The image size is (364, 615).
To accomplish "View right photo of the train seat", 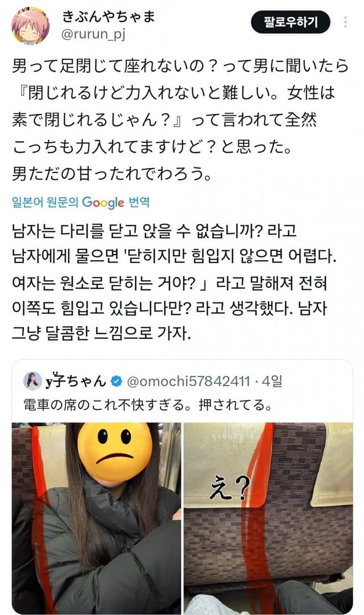I will tap(268, 518).
